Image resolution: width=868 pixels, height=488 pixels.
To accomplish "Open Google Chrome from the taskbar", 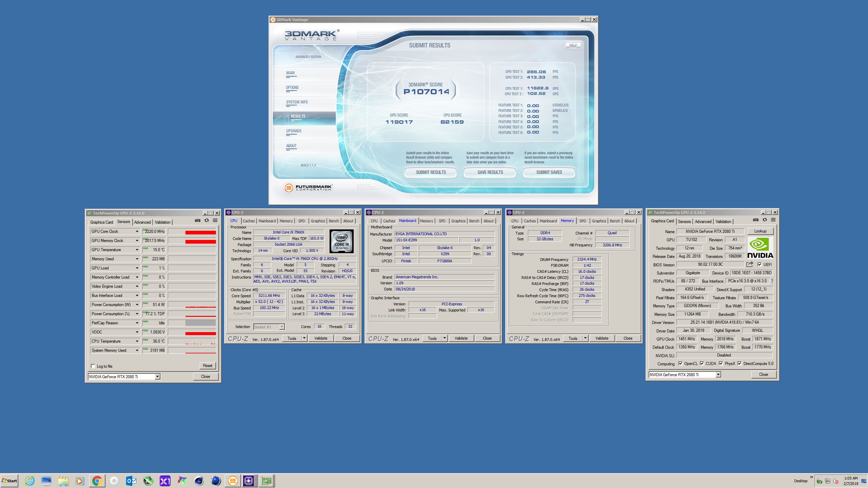I will [97, 481].
